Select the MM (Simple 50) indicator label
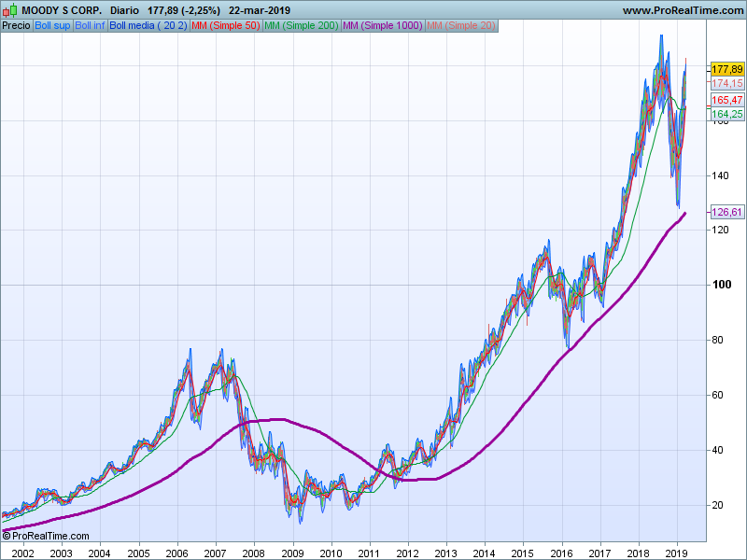The height and width of the screenshot is (560, 747). (226, 26)
